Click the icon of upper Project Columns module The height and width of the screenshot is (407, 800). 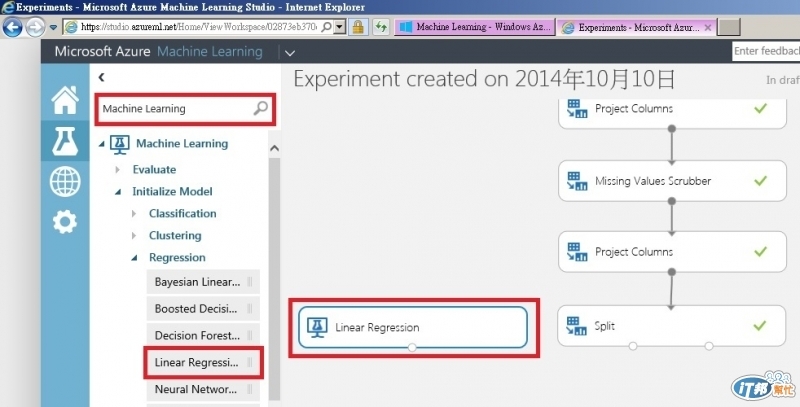pos(577,108)
